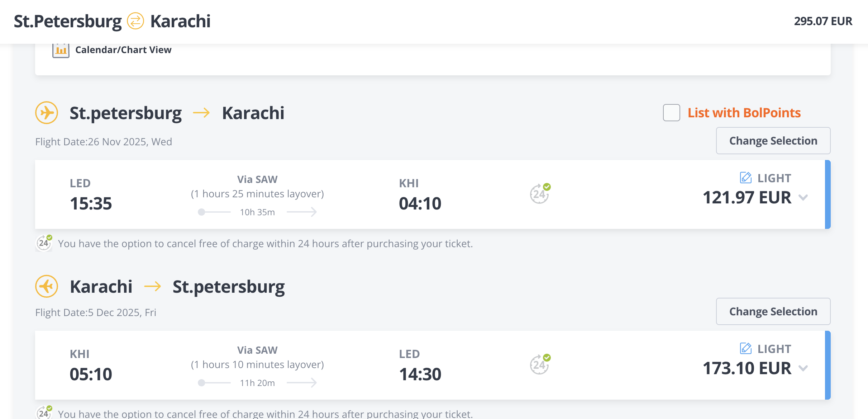Click the edit pencil icon next to 121.97 EUR LIGHT
The width and height of the screenshot is (868, 419).
tap(746, 178)
